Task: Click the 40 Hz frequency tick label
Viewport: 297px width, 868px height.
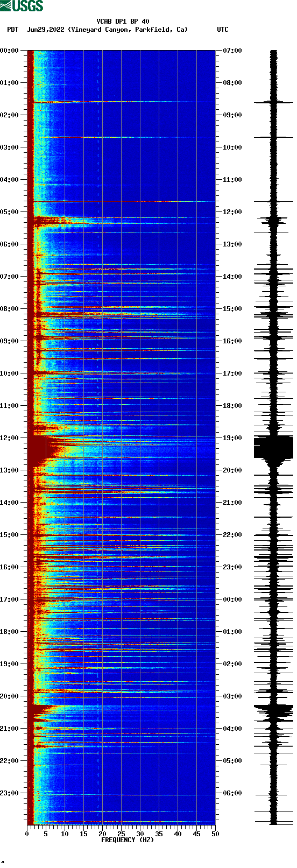Action: (x=178, y=834)
